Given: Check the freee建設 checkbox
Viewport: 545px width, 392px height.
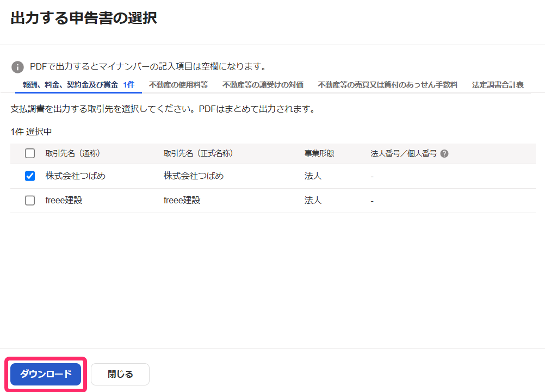Looking at the screenshot, I should pyautogui.click(x=30, y=201).
